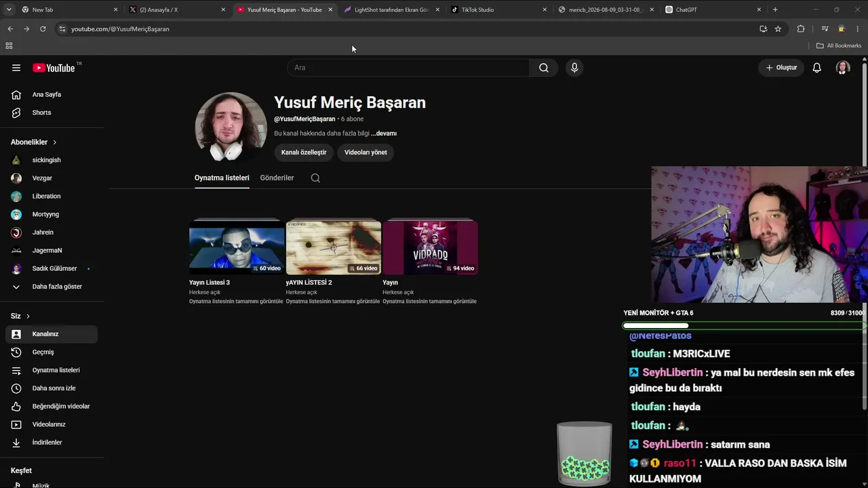Open the yAYIN LİSTESİ 2 playlist thumbnail
The height and width of the screenshot is (488, 868).
click(x=334, y=247)
